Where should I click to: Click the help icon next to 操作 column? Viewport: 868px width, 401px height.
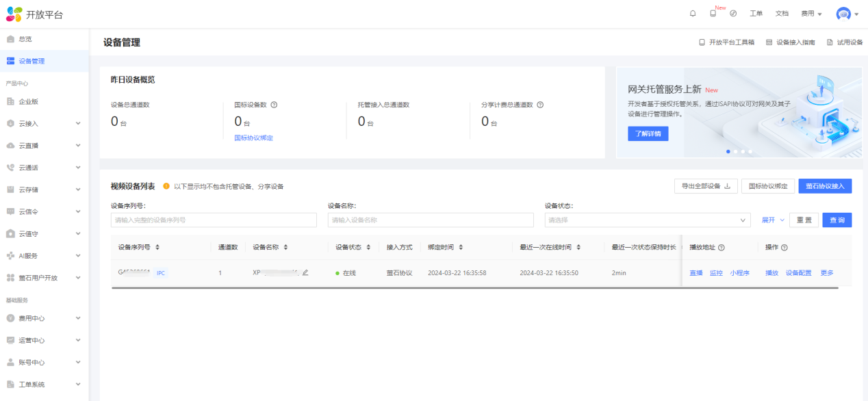click(784, 248)
